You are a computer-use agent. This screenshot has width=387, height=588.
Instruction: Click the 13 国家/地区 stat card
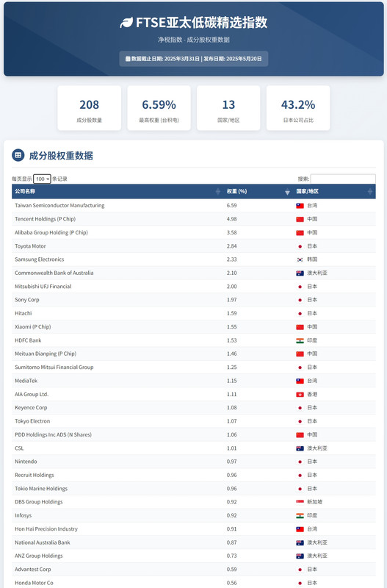(228, 108)
